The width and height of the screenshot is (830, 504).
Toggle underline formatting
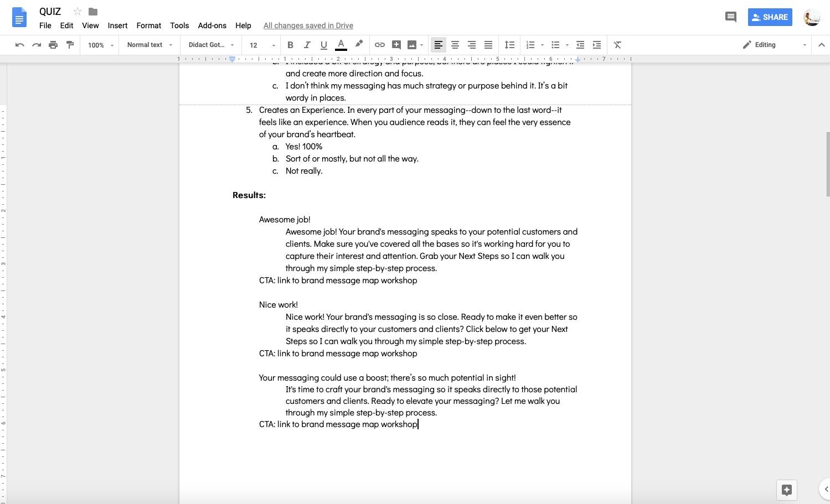pyautogui.click(x=324, y=45)
